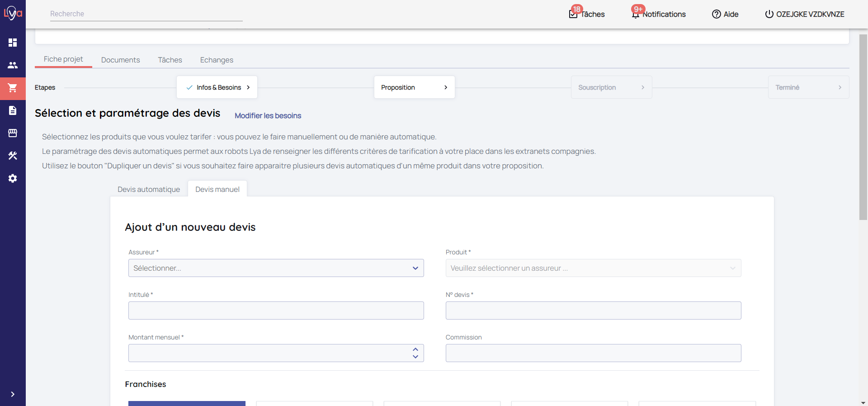
Task: Click the storefront icon in sidebar
Action: tap(13, 133)
